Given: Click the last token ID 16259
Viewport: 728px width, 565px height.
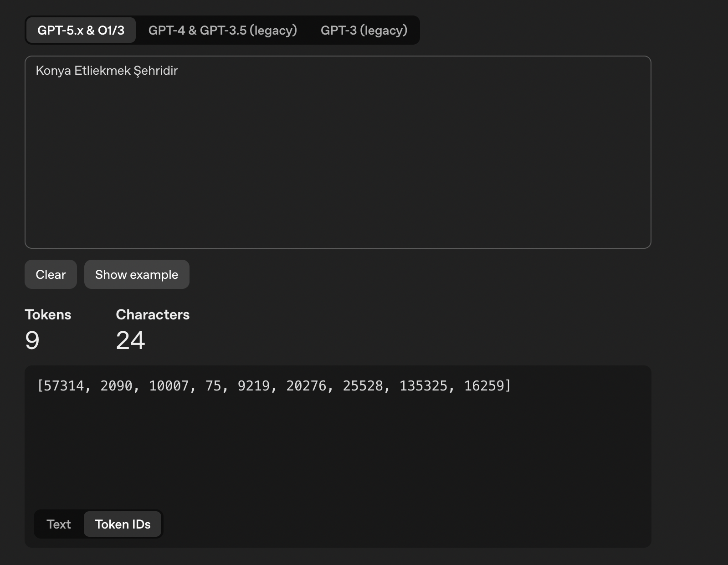Looking at the screenshot, I should (484, 386).
